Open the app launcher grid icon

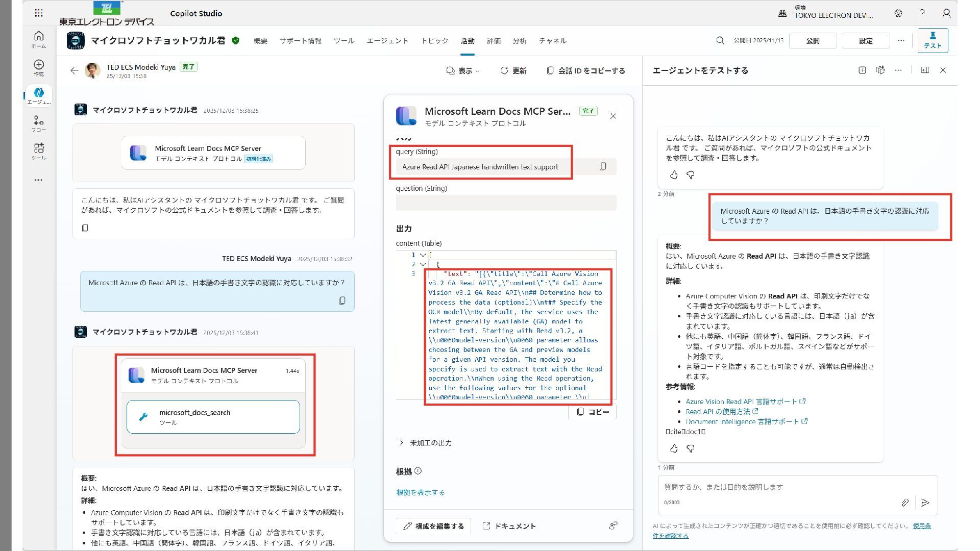[39, 13]
